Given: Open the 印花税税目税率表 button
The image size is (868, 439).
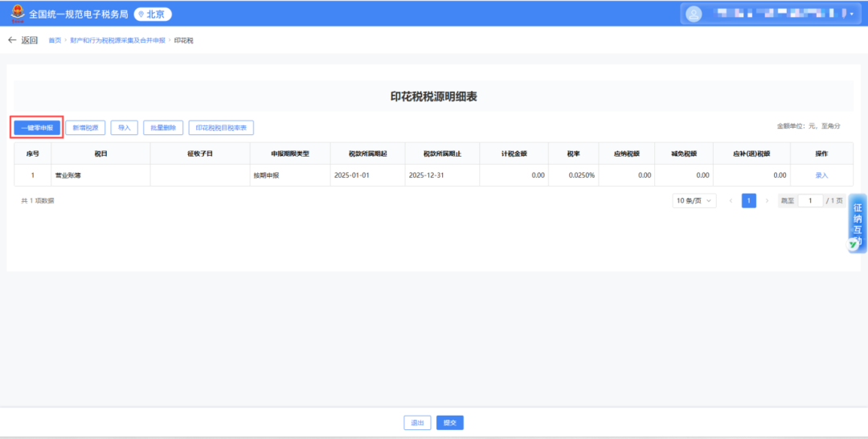Looking at the screenshot, I should [221, 127].
